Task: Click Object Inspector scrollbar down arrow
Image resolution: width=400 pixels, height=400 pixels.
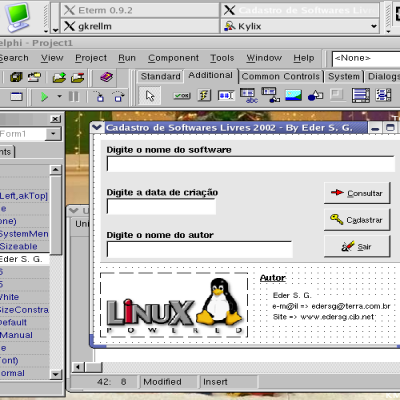Action: coord(55,374)
